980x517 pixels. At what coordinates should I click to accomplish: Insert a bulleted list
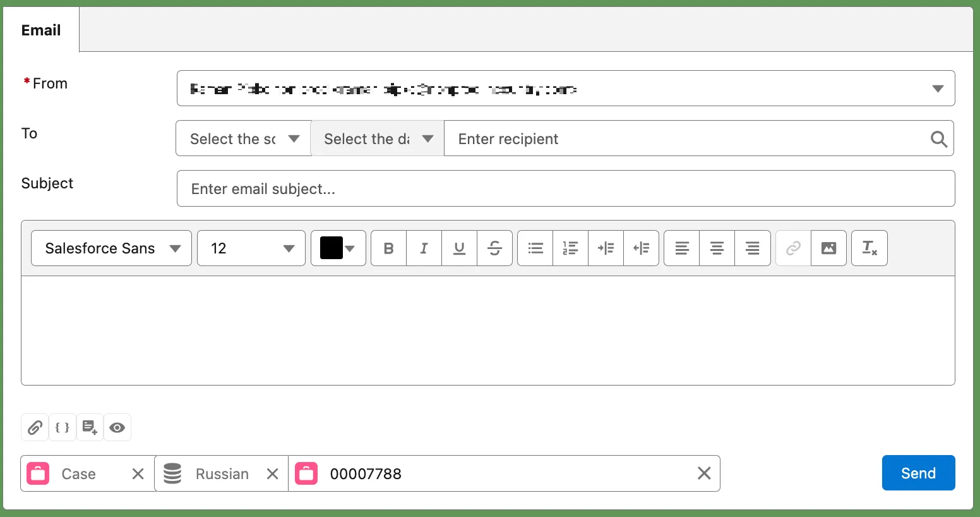tap(535, 248)
